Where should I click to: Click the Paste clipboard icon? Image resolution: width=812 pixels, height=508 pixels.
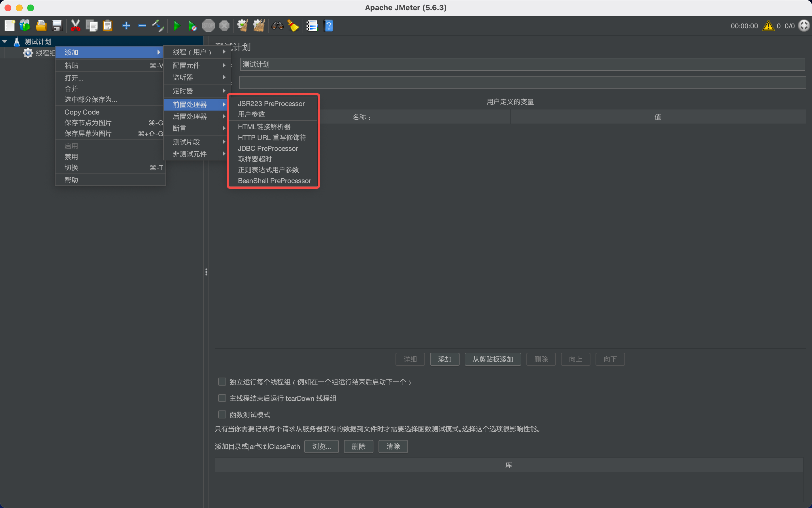click(108, 26)
